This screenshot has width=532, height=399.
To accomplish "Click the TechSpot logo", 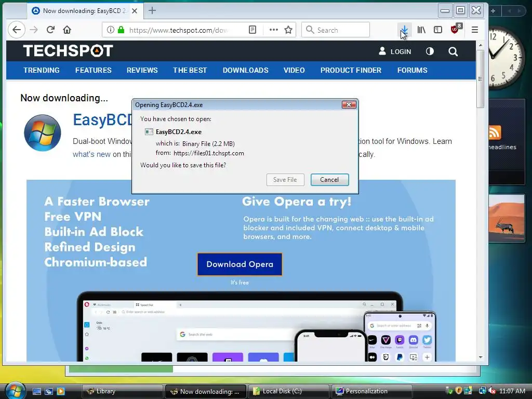I will coord(68,51).
